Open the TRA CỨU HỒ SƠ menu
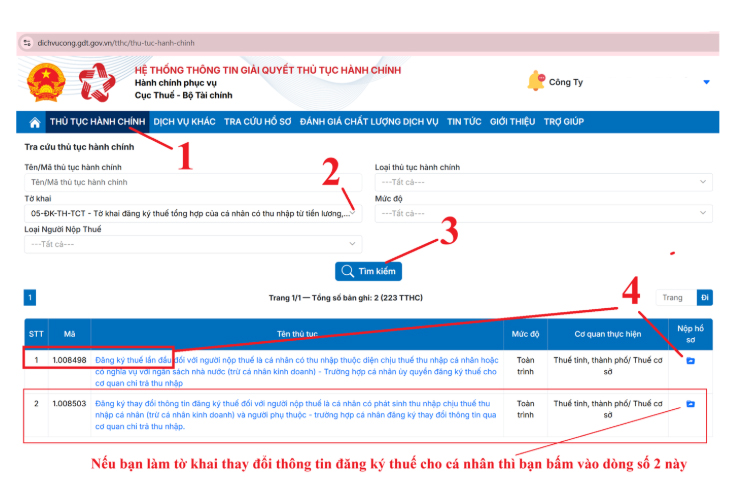750x500 pixels. pyautogui.click(x=258, y=122)
